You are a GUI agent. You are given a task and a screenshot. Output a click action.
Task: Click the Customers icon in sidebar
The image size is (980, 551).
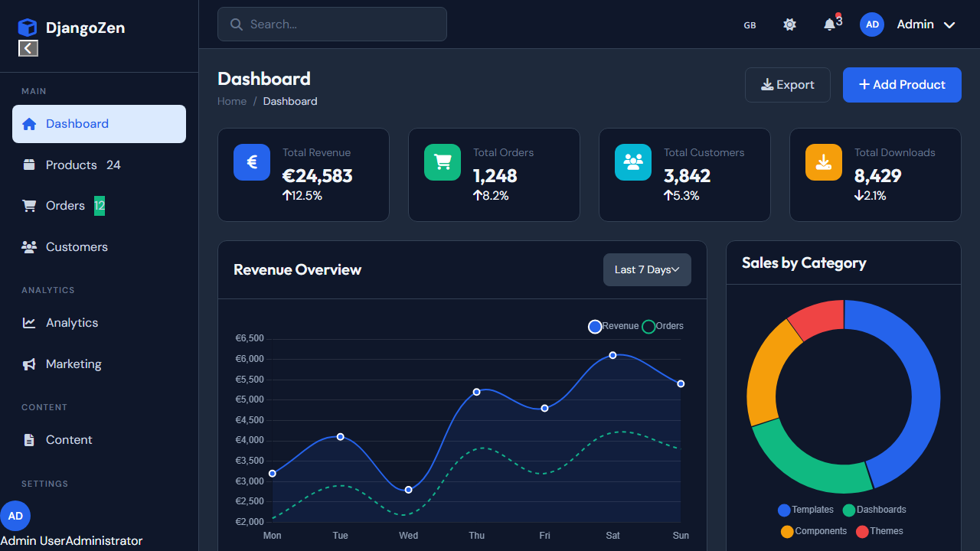pyautogui.click(x=29, y=246)
